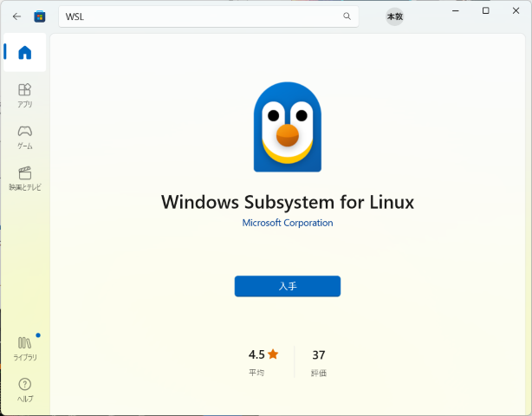Click the 4.5 star average rating

coord(263,354)
